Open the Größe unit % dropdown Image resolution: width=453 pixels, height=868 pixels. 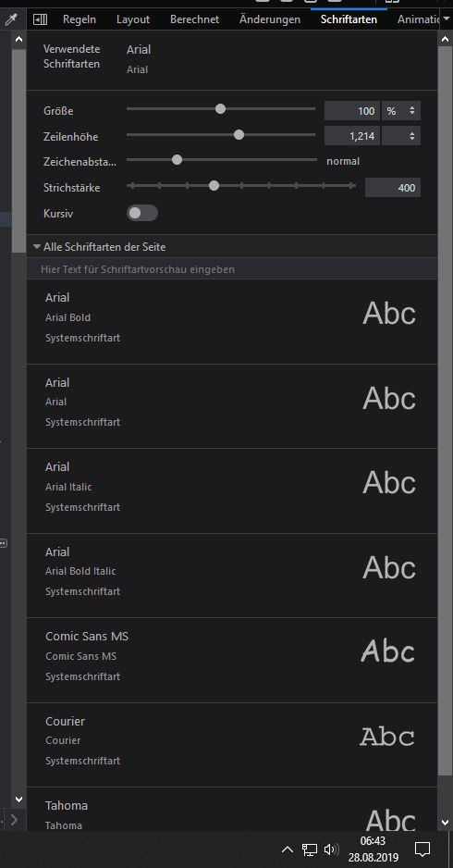pyautogui.click(x=401, y=111)
